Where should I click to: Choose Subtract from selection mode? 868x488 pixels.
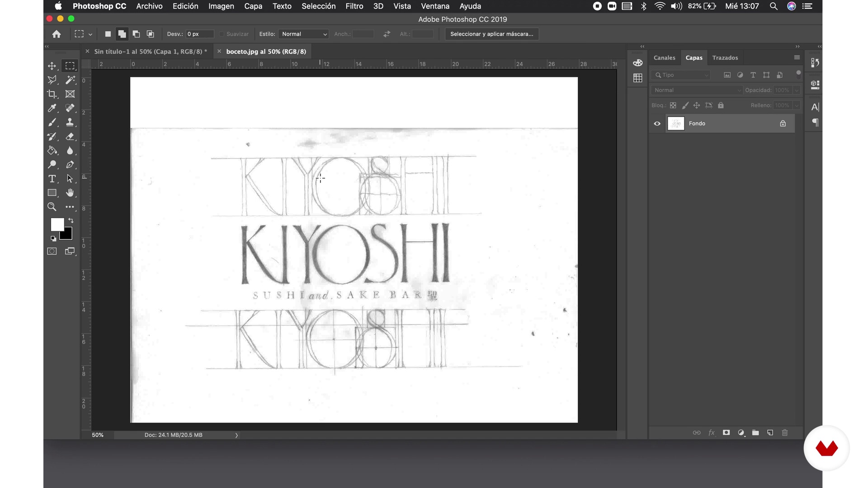136,34
